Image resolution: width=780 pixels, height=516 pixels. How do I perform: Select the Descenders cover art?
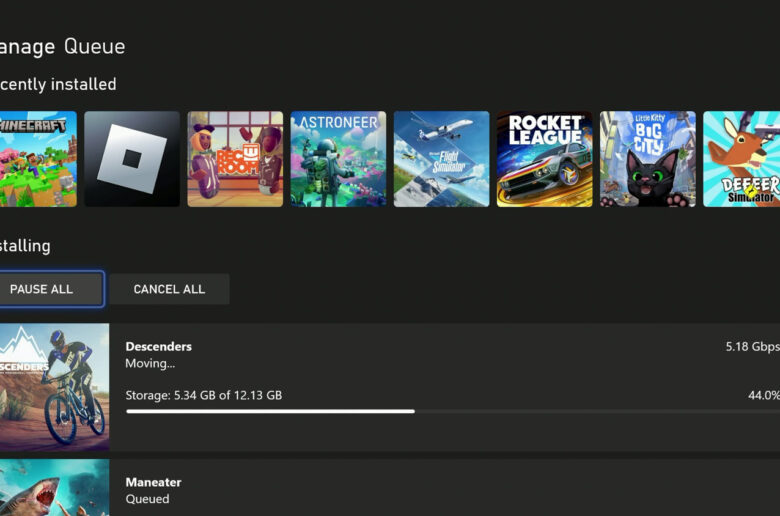pyautogui.click(x=54, y=387)
